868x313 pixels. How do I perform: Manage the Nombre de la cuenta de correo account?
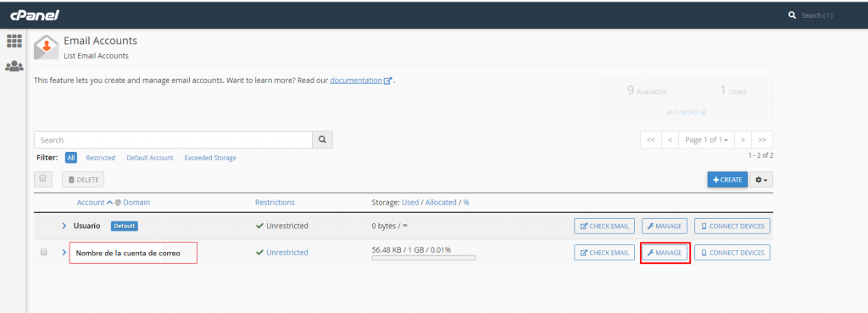[x=665, y=253]
